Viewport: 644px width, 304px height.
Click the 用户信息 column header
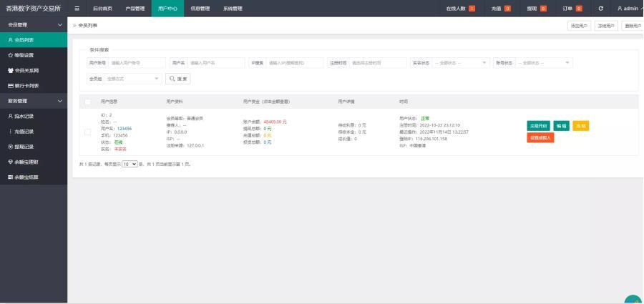(x=109, y=102)
